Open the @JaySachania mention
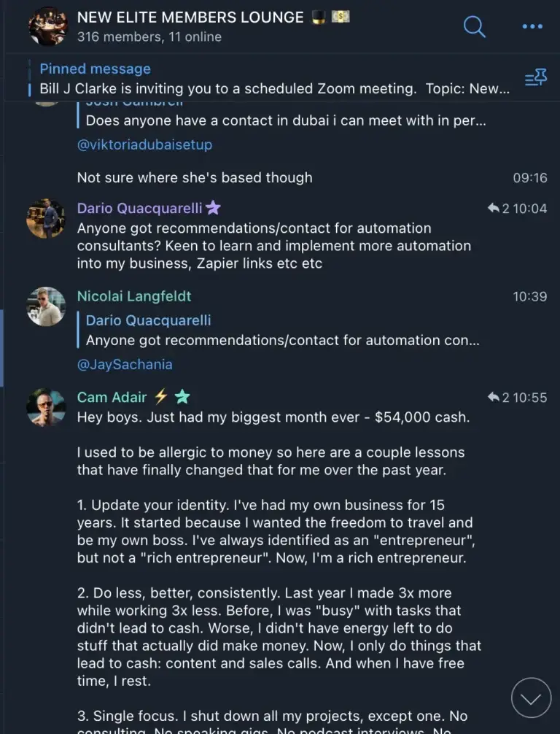Image resolution: width=560 pixels, height=734 pixels. coord(125,363)
